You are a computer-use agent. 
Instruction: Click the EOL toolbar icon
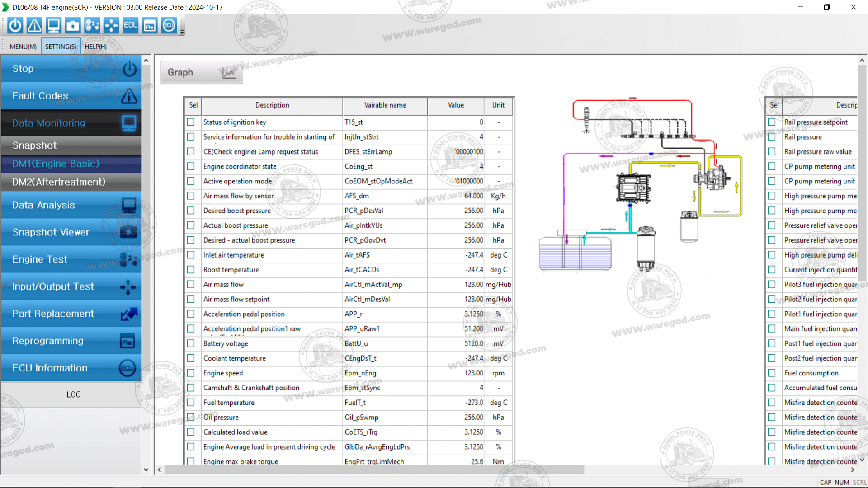pos(131,25)
